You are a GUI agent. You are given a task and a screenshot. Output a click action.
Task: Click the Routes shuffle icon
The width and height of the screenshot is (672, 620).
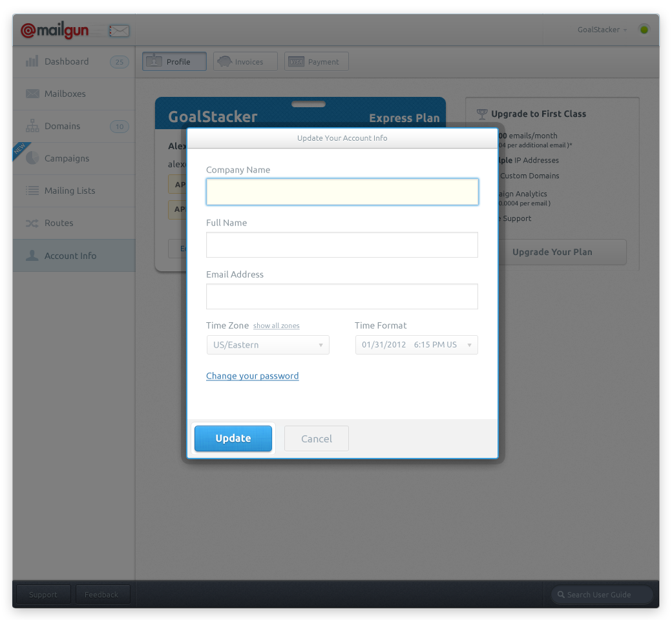tap(32, 223)
